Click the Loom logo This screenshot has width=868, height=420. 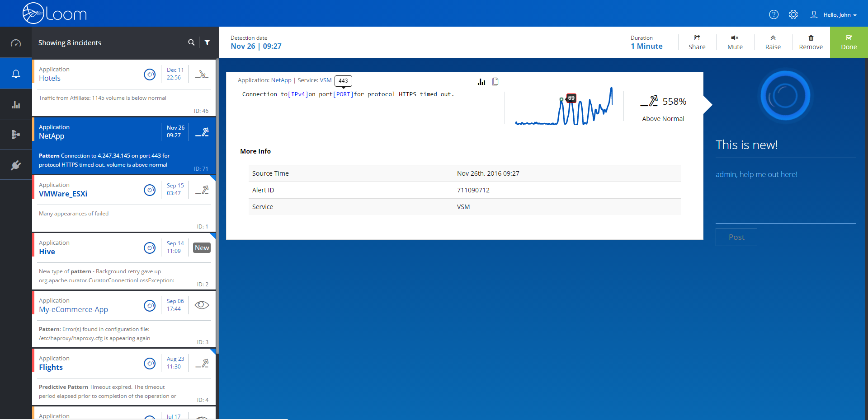coord(55,13)
